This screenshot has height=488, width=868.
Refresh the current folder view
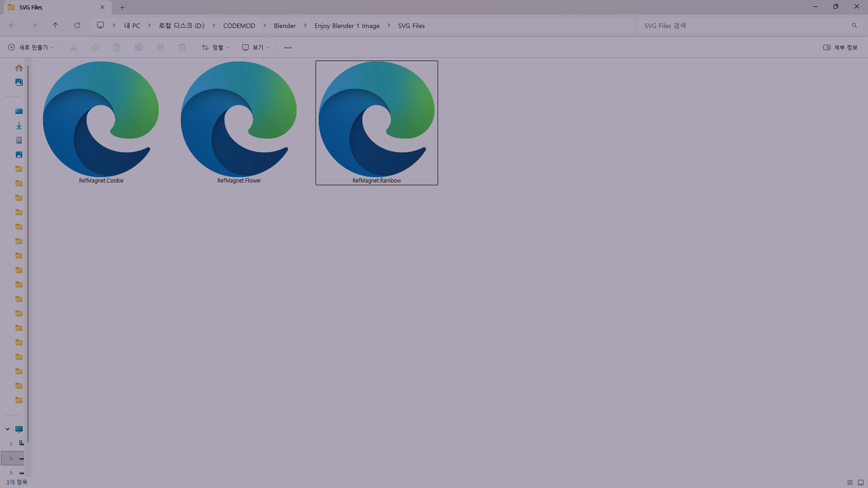pos(77,25)
